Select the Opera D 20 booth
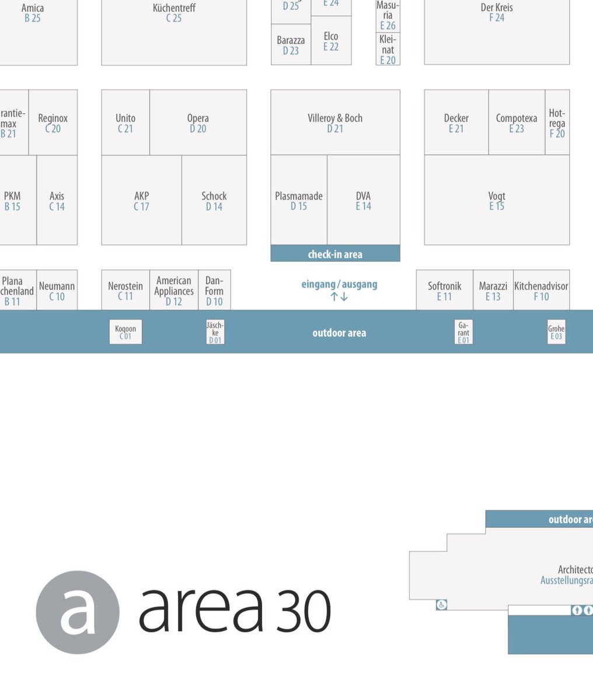This screenshot has height=700, width=593. tap(198, 123)
